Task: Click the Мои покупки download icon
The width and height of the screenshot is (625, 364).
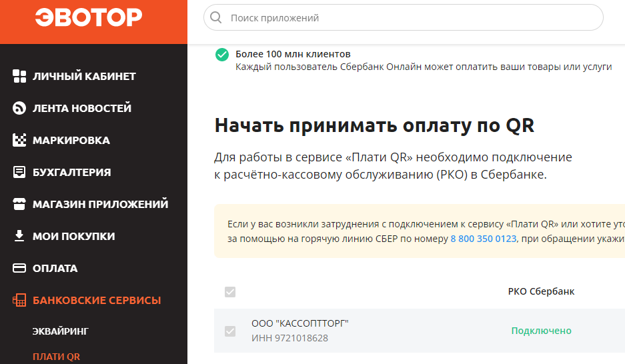Action: point(19,236)
